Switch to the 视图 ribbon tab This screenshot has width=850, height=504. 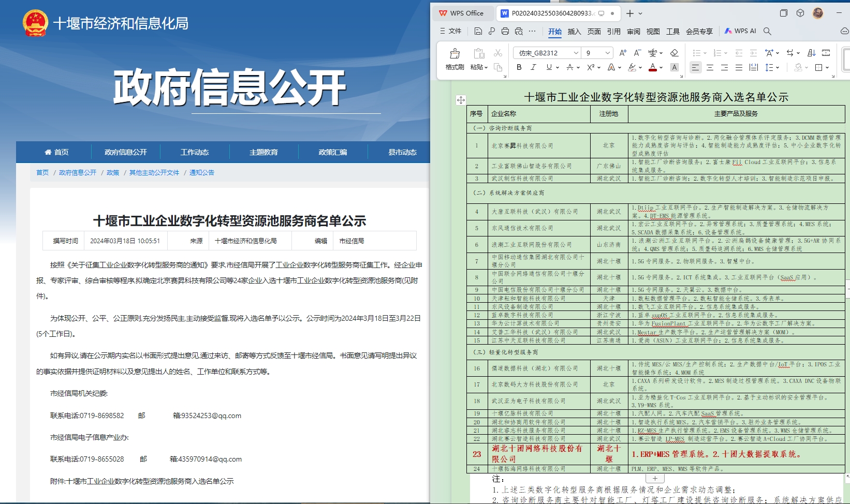point(653,32)
